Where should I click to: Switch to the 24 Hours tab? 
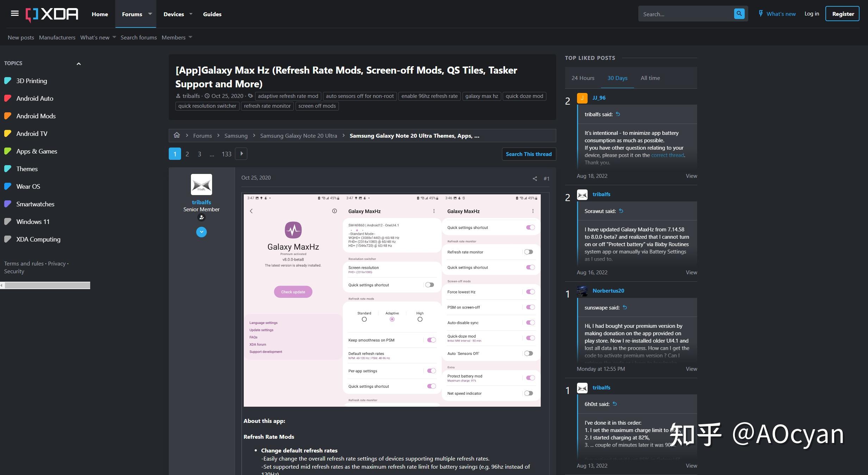[x=583, y=78]
